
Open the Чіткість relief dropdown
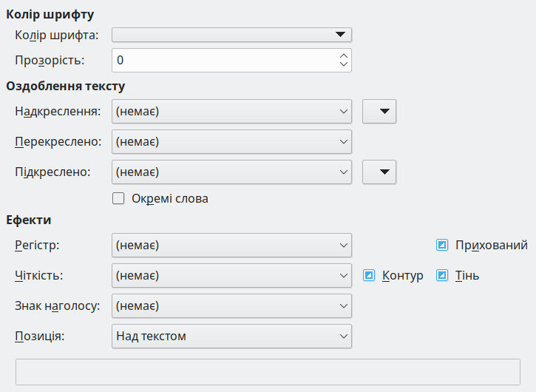pos(231,275)
